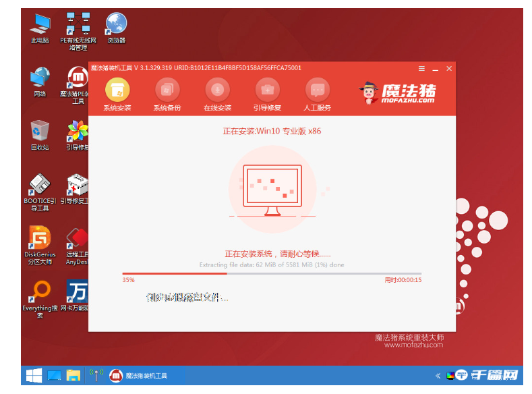Open the hamburger menu in the title bar
Screen dimensions: 532x394
tap(421, 69)
